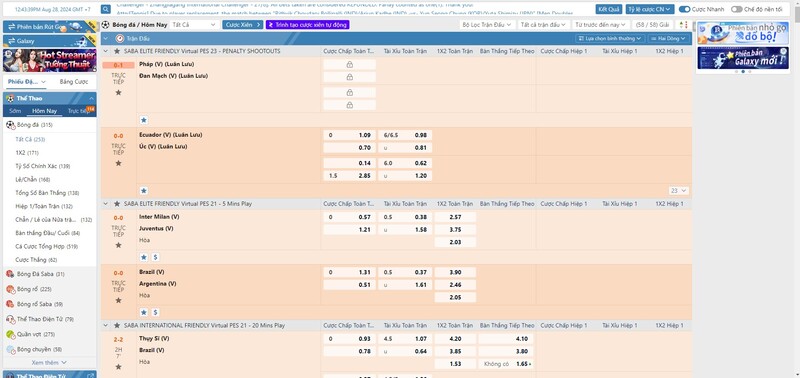Collapse the Thể Thao sidebar panel
This screenshot has width=800, height=378.
coord(91,98)
